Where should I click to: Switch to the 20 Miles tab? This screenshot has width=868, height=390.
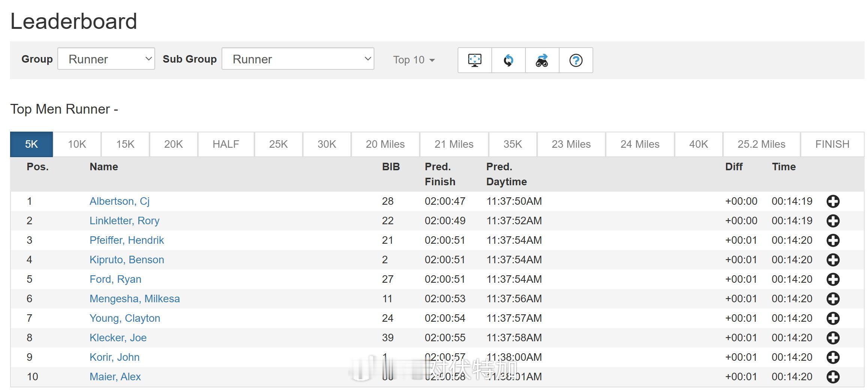pos(385,144)
